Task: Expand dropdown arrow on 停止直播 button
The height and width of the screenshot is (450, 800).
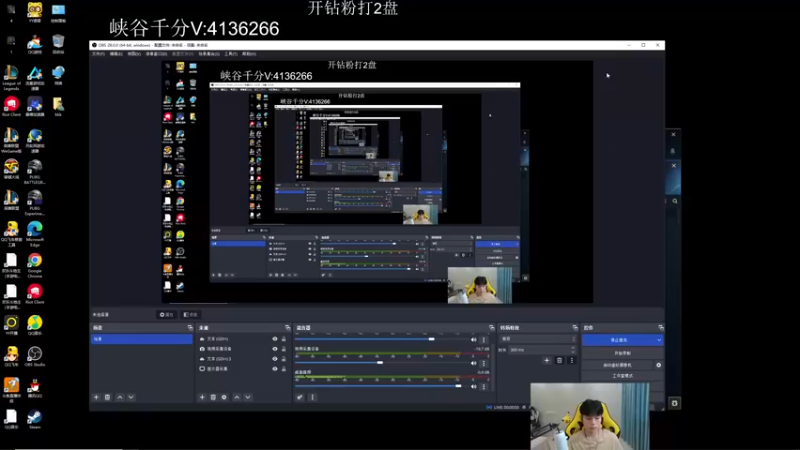Action: [659, 340]
